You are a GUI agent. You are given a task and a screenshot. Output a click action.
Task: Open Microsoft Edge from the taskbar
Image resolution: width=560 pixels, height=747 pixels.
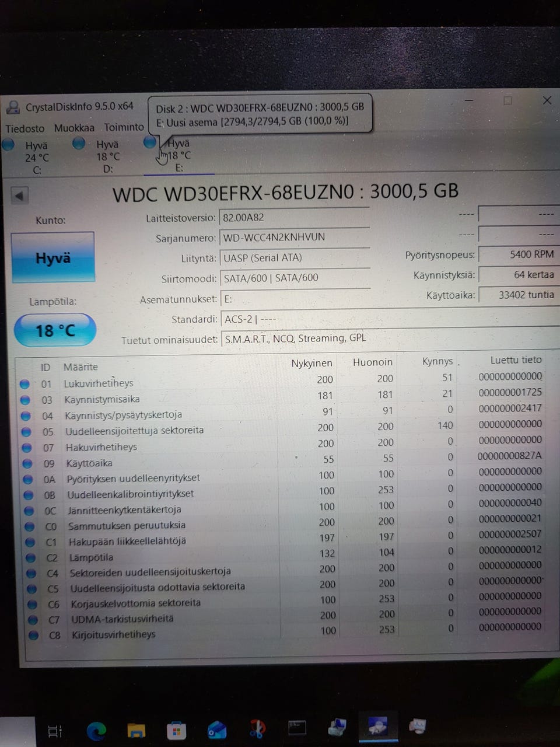point(96,731)
